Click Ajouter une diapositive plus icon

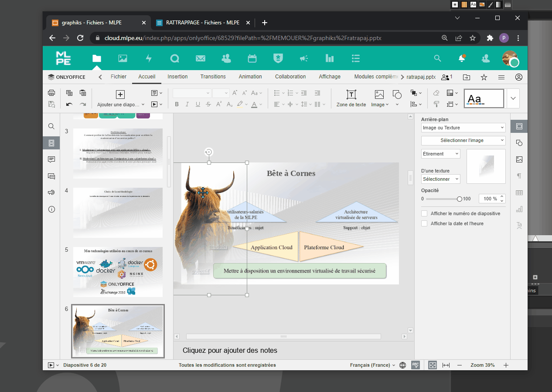point(120,95)
